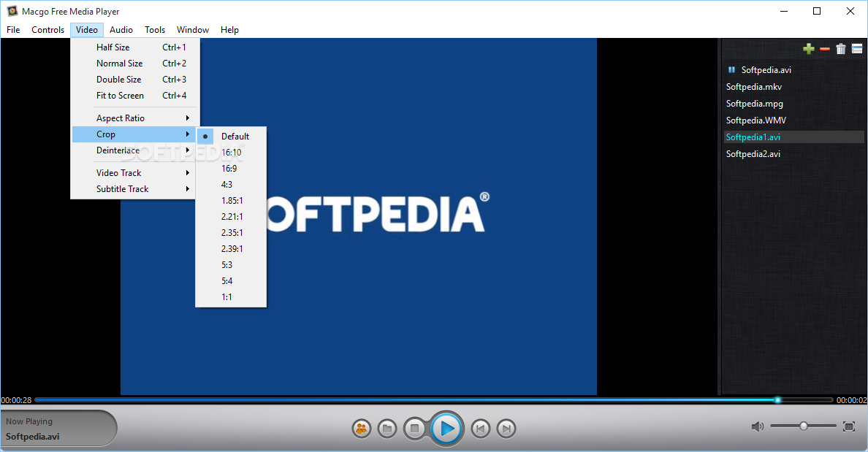This screenshot has width=868, height=452.
Task: Select Half Size menu item
Action: (x=134, y=47)
